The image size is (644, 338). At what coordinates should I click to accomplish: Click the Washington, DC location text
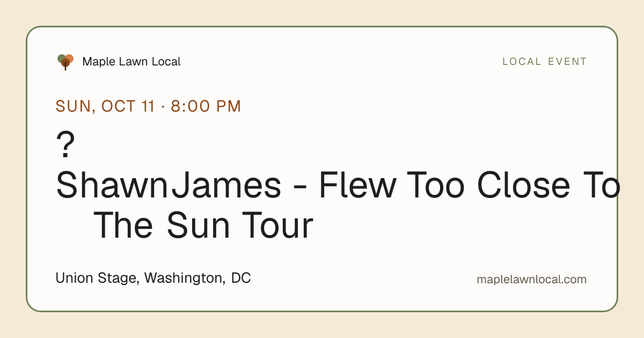click(x=197, y=278)
